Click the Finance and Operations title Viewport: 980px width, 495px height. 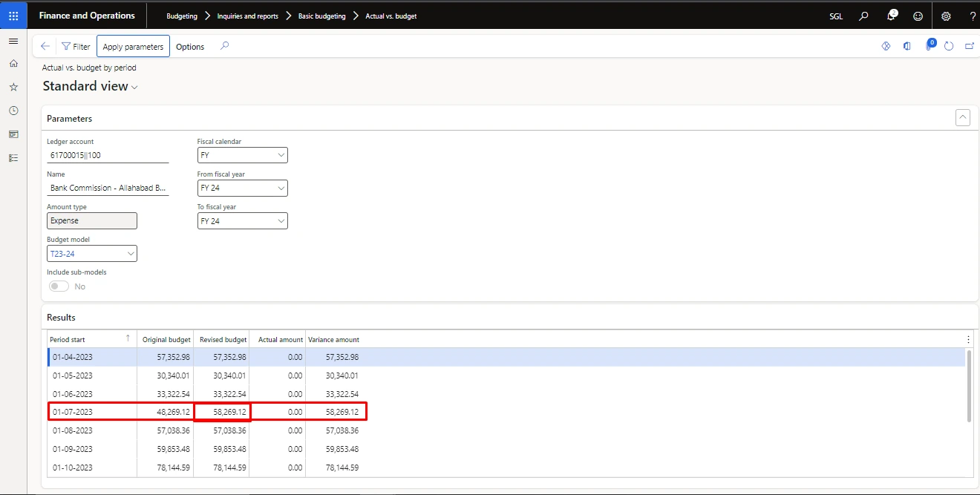(x=87, y=16)
